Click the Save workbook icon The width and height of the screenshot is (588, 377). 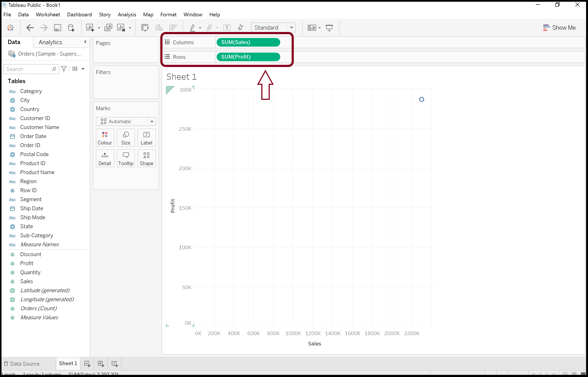tap(58, 28)
